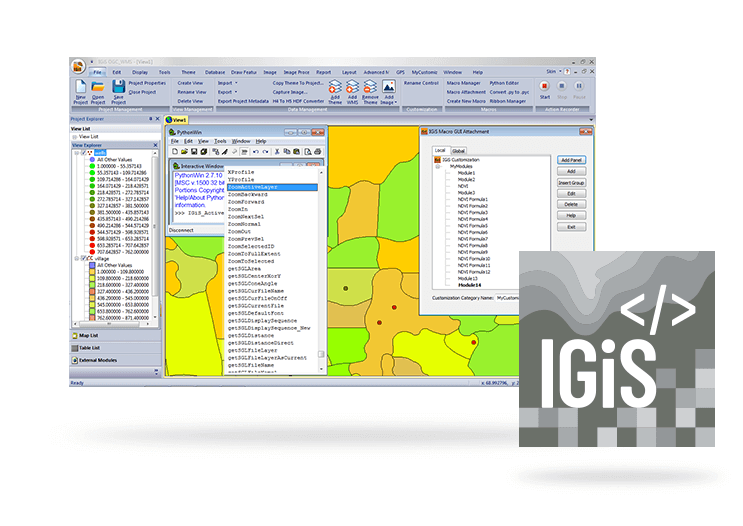Select ZoomActiveLayer in autocomplete list
Viewport: 743px width, 526px height.
click(x=272, y=187)
